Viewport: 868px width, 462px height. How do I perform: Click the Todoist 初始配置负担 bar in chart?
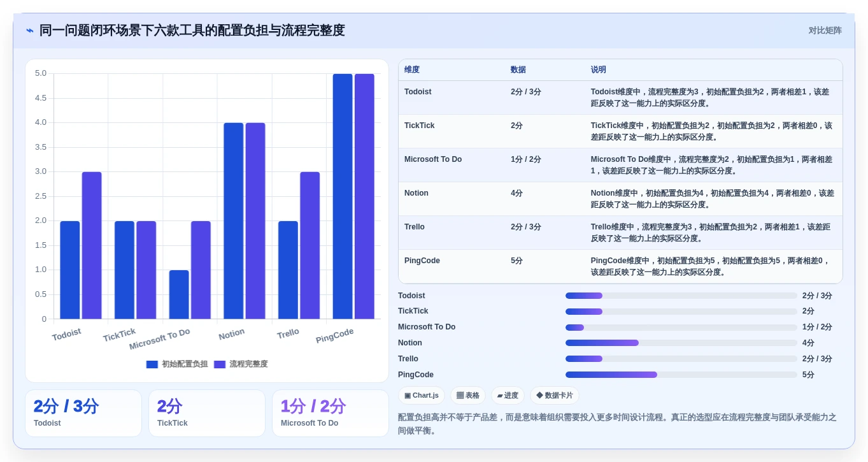click(70, 270)
